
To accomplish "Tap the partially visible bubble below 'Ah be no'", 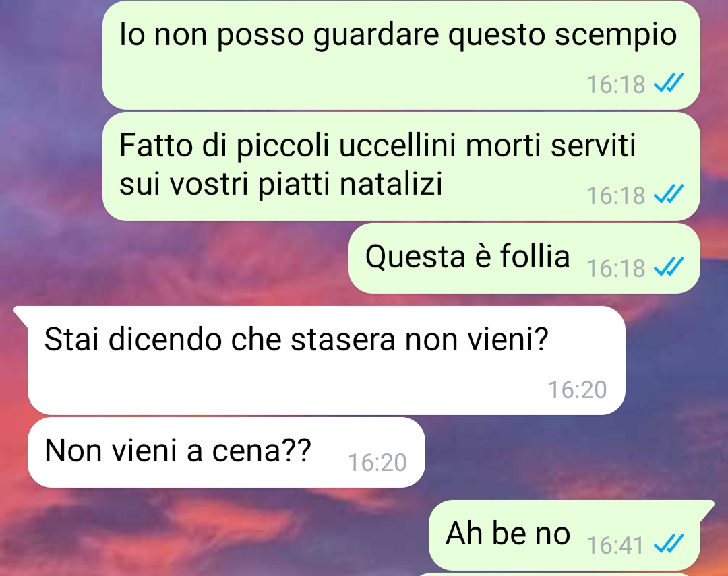I will (x=565, y=574).
